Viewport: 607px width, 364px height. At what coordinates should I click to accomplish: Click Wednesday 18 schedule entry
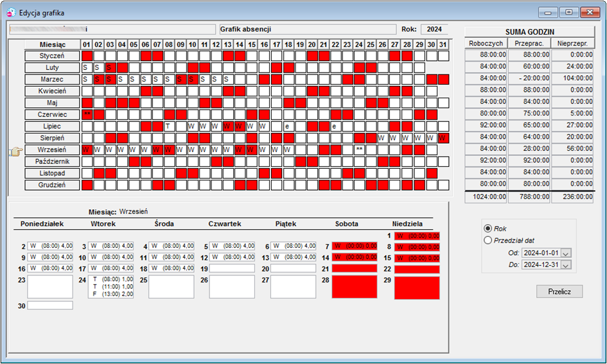point(171,268)
